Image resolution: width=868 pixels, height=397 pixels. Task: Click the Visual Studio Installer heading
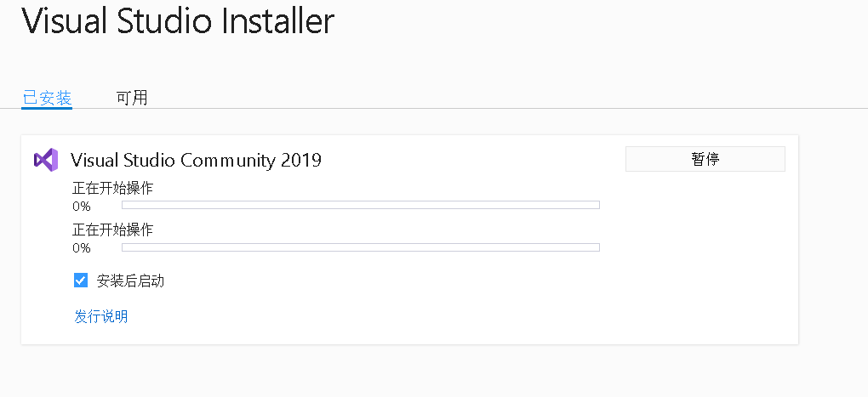point(177,21)
